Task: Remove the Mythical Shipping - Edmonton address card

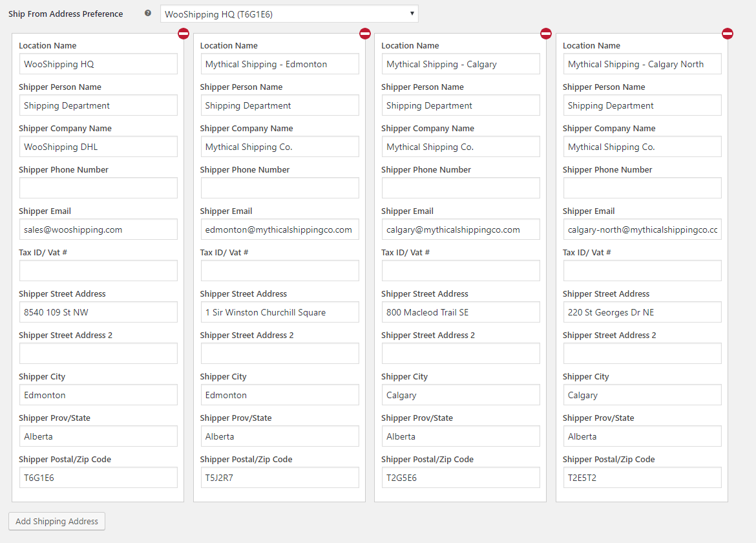Action: click(365, 34)
